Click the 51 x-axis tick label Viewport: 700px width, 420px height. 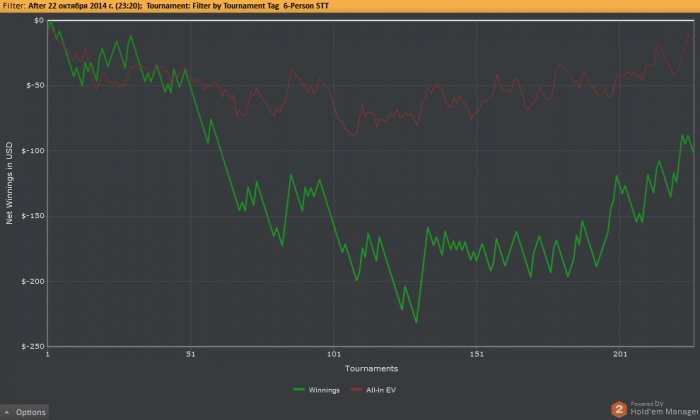pyautogui.click(x=191, y=354)
